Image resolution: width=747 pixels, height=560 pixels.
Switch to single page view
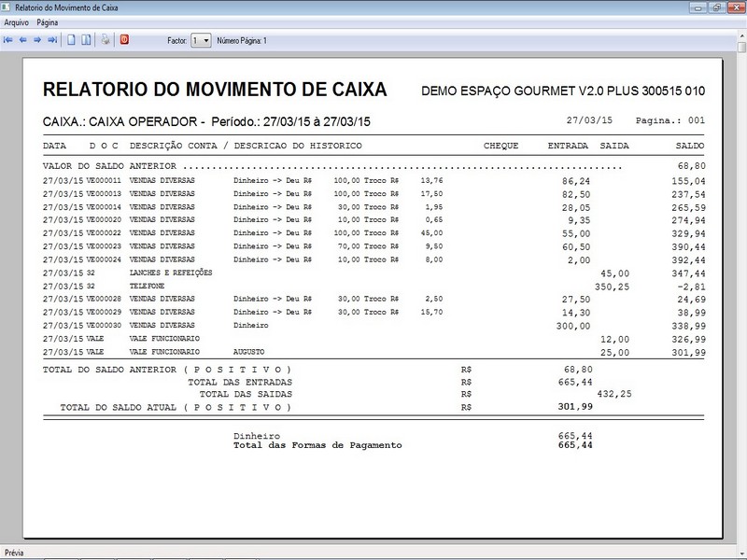71,40
